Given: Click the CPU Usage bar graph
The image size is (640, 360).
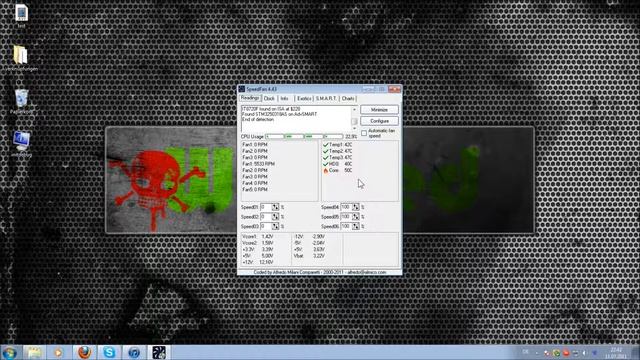Looking at the screenshot, I should click(304, 137).
